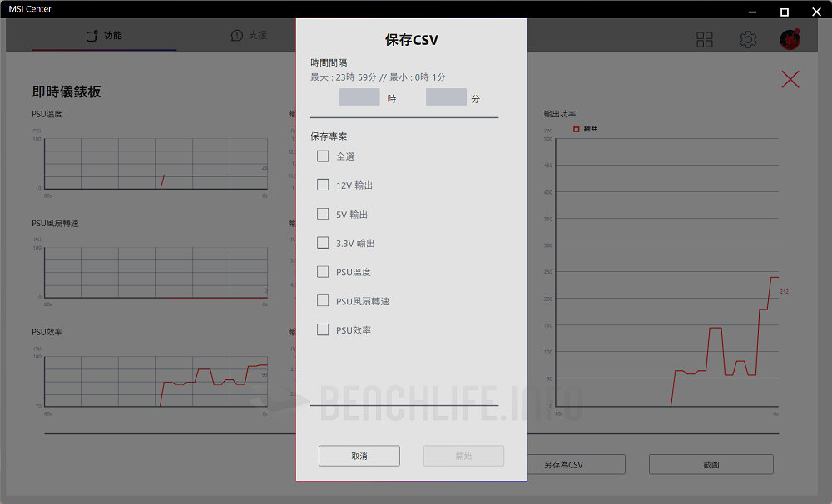Enable the PSU風扇轉速 checkbox
This screenshot has height=504, width=832.
(323, 300)
